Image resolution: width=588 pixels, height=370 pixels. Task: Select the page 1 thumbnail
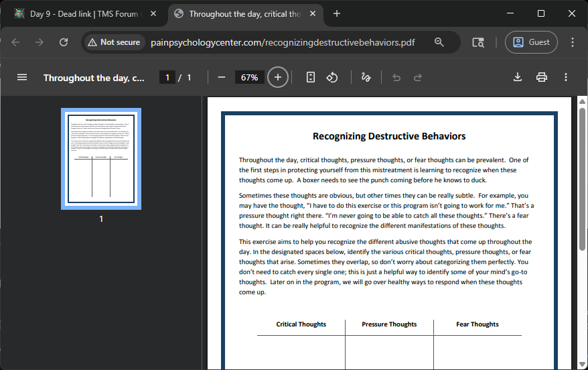(x=101, y=159)
